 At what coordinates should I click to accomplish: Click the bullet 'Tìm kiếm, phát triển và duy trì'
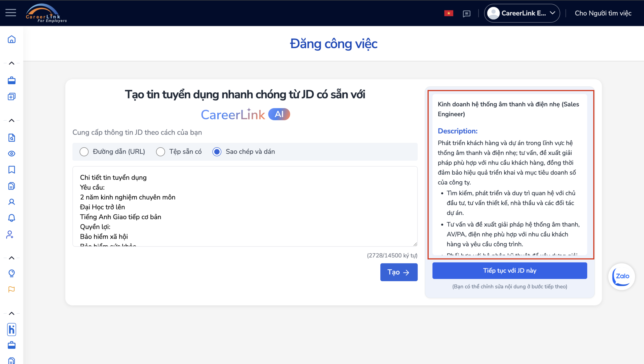tap(511, 203)
